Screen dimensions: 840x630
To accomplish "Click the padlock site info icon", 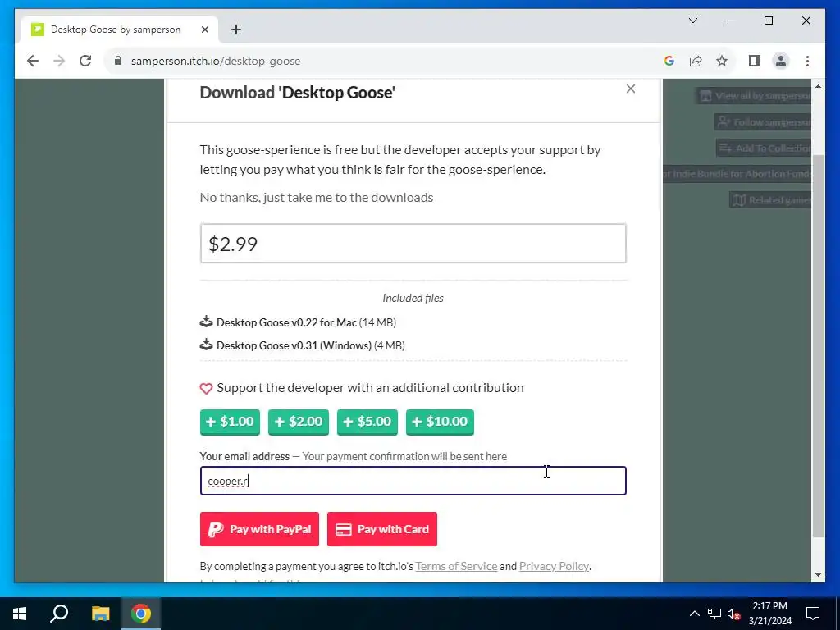I will 118,61.
